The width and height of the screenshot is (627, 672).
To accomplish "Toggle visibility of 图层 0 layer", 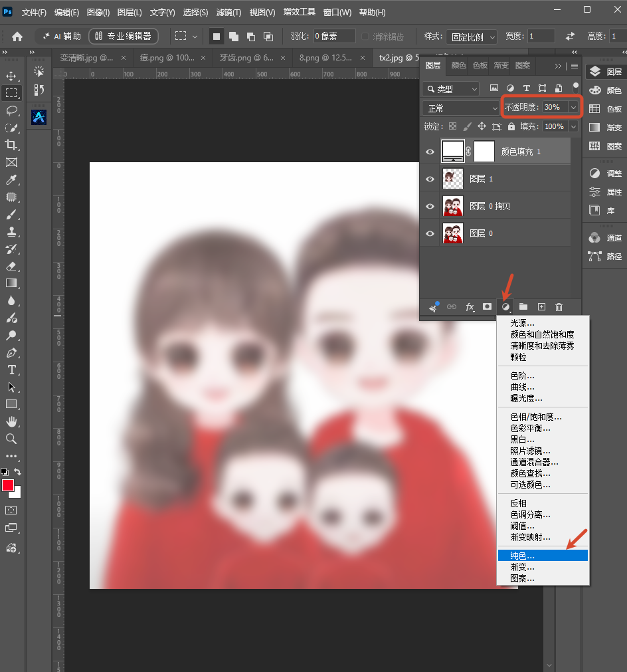I will click(x=430, y=233).
